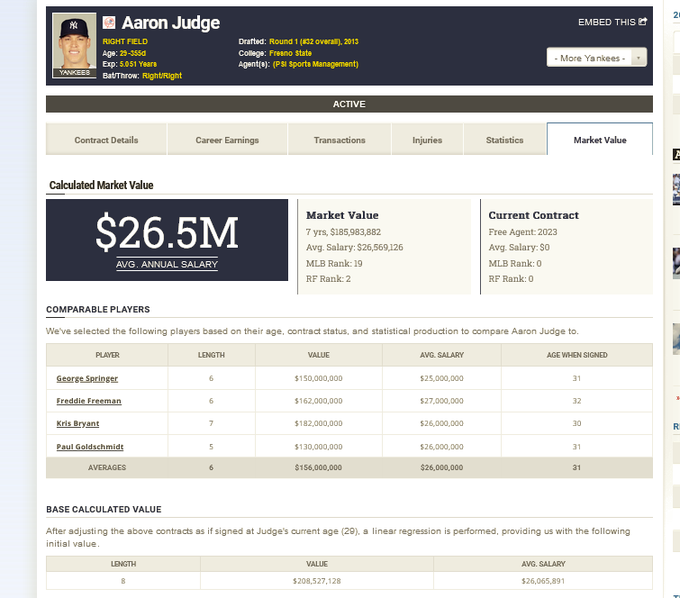
Task: Click the Embed This share icon
Action: 643,21
